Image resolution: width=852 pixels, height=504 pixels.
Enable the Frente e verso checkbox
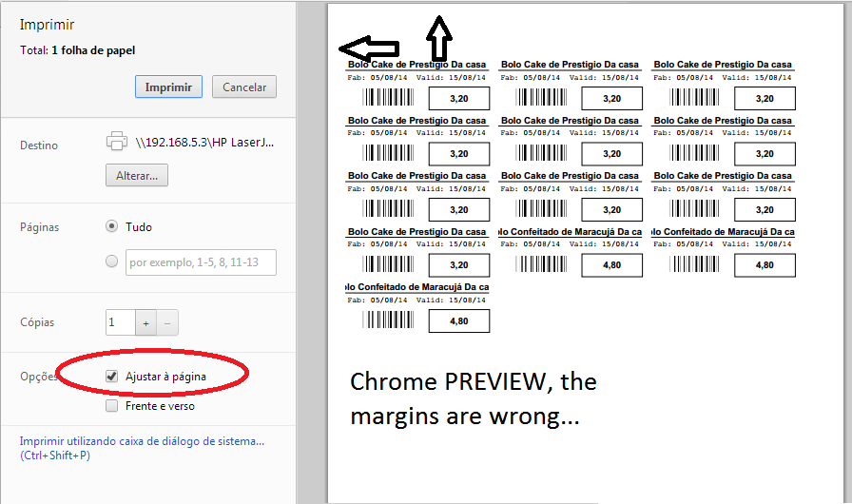pyautogui.click(x=111, y=406)
